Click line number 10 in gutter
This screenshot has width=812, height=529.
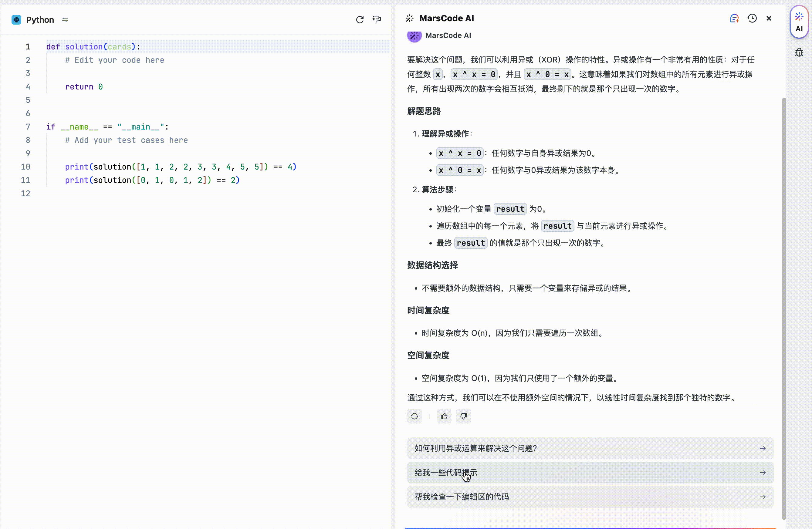(25, 167)
